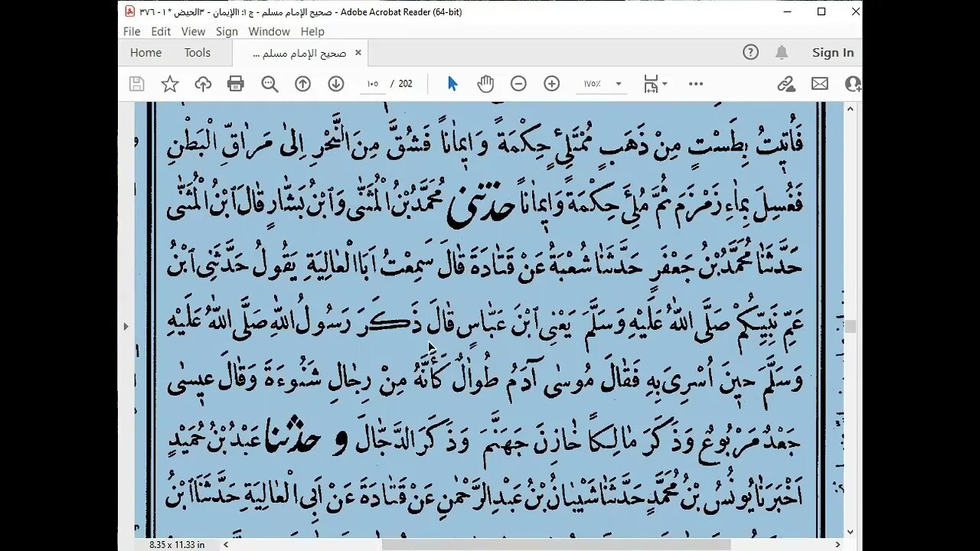Click the share with others person icon
Image resolution: width=980 pixels, height=551 pixels.
point(853,84)
